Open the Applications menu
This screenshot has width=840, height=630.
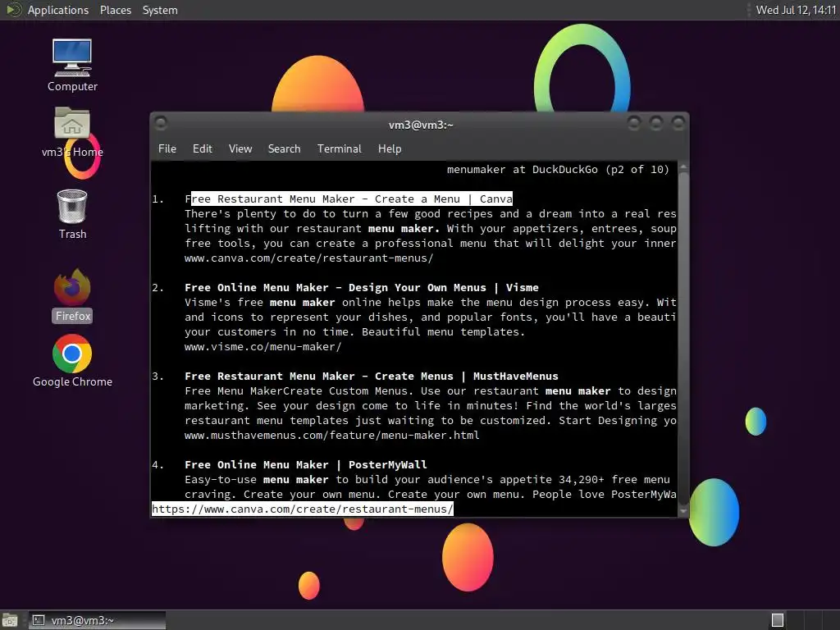(58, 10)
